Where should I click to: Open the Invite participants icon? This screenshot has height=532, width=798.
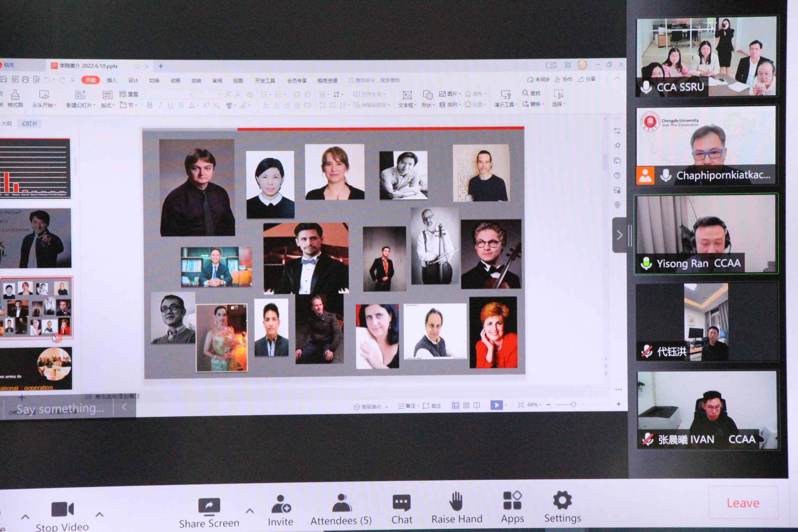[x=281, y=504]
